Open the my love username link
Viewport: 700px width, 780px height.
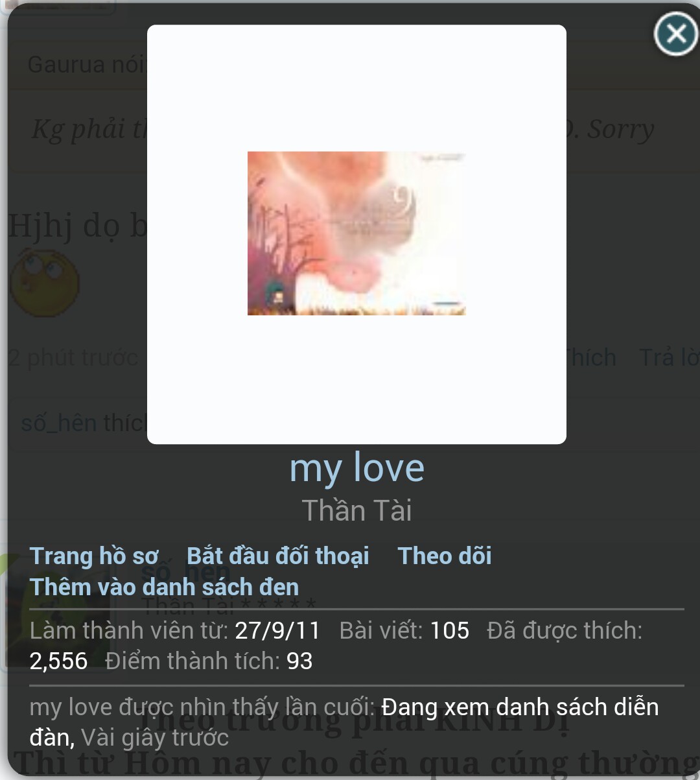[x=356, y=467]
